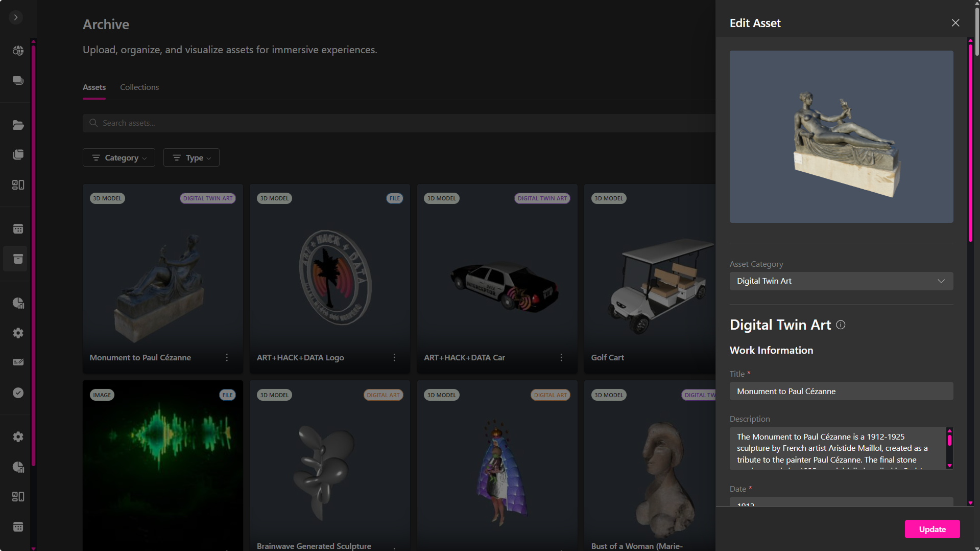980x551 pixels.
Task: Expand the Category filter dropdown
Action: tap(118, 158)
